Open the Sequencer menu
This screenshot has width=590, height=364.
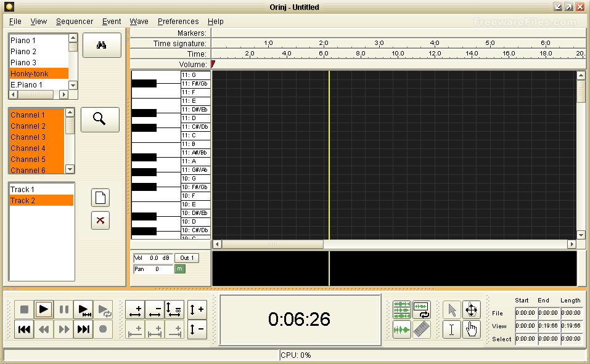(x=74, y=21)
